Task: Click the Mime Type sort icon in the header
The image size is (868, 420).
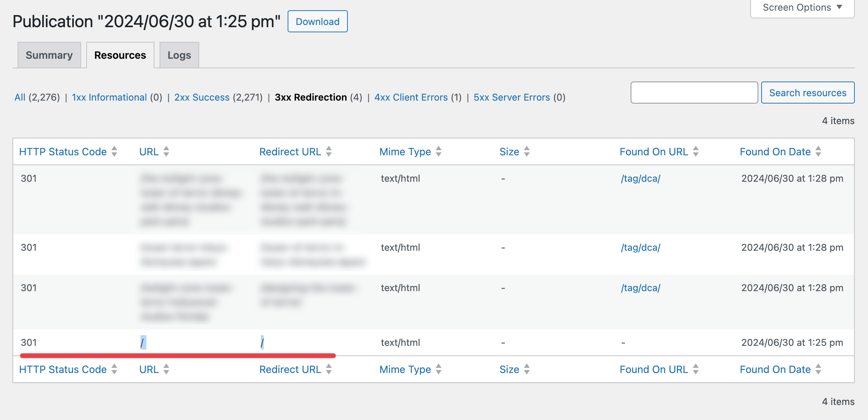Action: 438,151
